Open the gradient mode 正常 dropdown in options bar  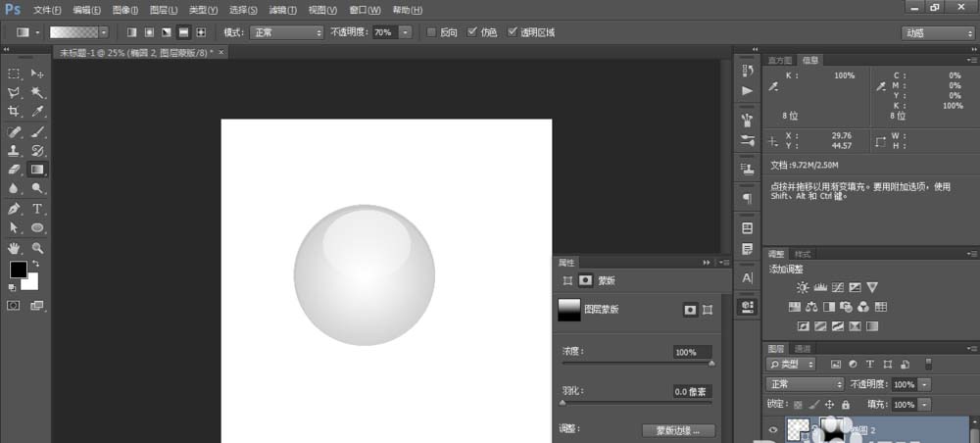(286, 32)
